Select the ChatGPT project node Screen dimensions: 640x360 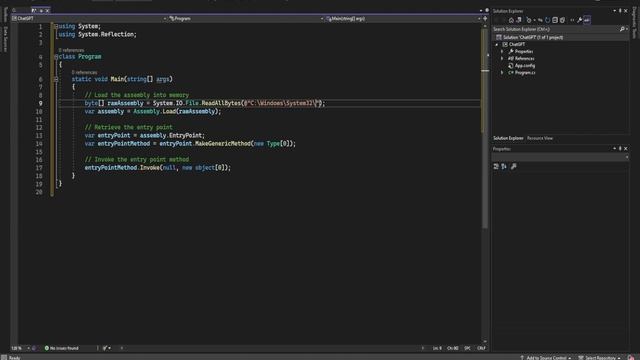(x=517, y=44)
